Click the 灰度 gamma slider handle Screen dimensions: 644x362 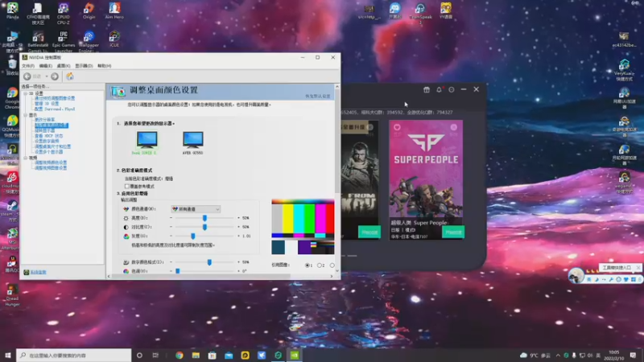[192, 236]
